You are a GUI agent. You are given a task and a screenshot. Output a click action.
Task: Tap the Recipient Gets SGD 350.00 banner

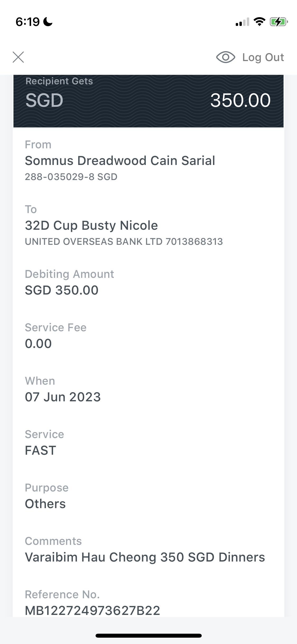[148, 101]
